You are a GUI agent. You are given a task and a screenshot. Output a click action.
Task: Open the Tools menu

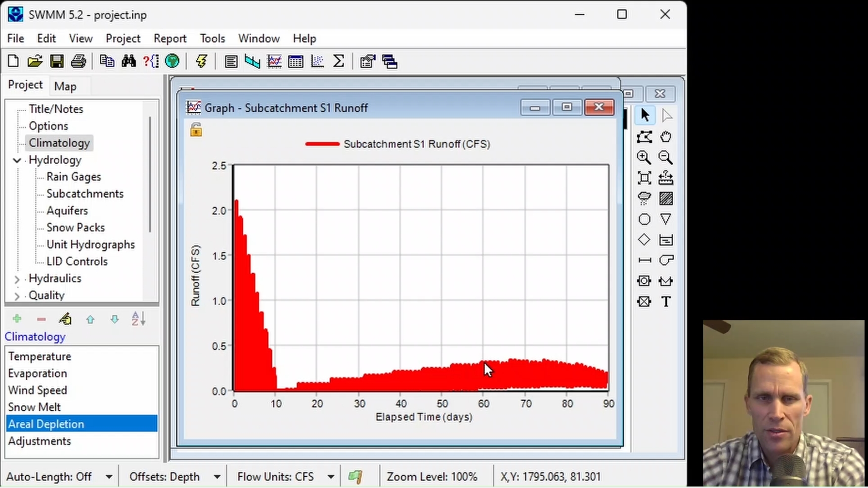pos(213,39)
